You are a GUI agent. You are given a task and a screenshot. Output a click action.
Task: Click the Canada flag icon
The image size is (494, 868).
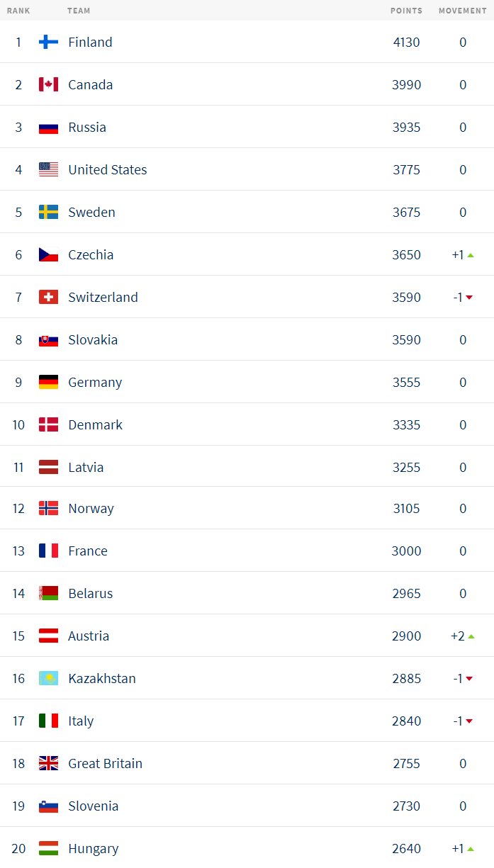pos(48,84)
